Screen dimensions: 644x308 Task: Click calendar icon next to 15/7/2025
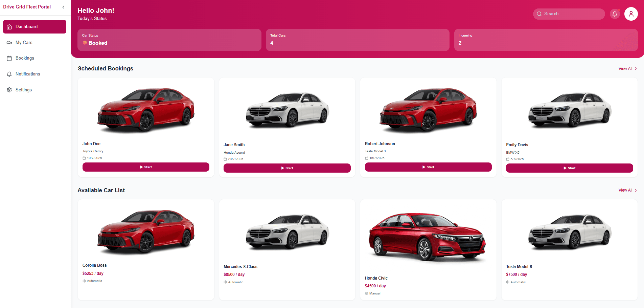point(367,158)
